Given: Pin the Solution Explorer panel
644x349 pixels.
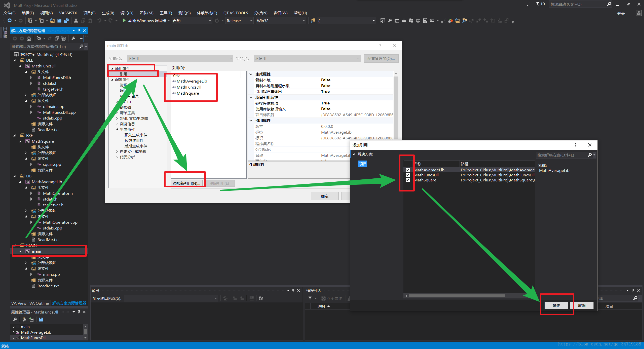Looking at the screenshot, I should tap(79, 30).
